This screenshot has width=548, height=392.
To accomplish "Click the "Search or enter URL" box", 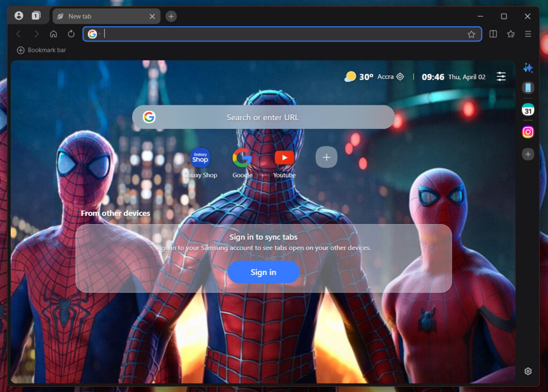I will click(263, 117).
